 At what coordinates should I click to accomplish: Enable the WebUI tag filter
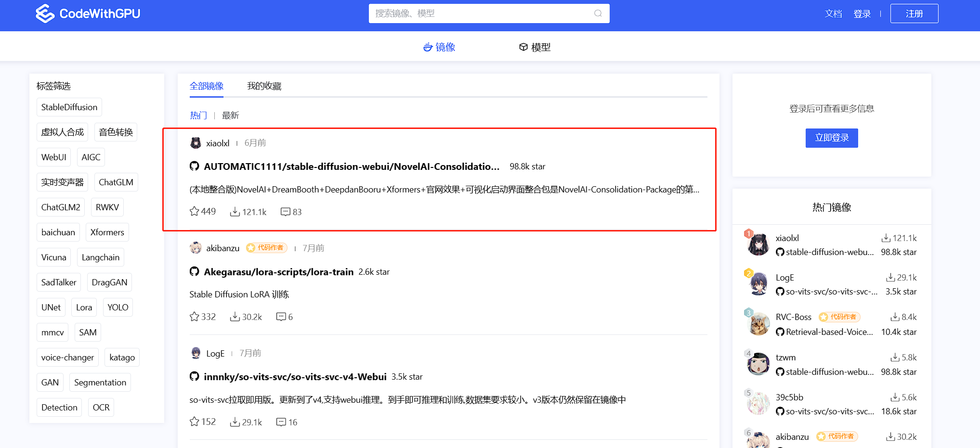(53, 157)
